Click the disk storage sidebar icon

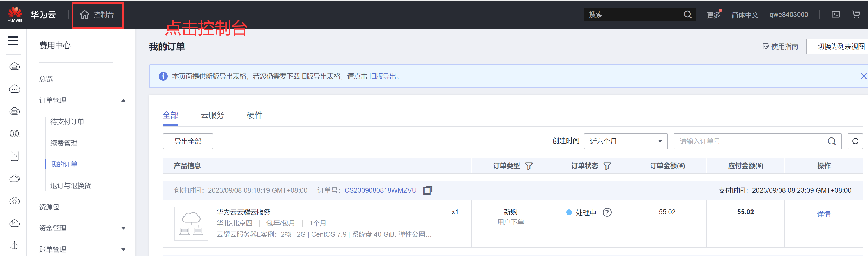pos(14,156)
